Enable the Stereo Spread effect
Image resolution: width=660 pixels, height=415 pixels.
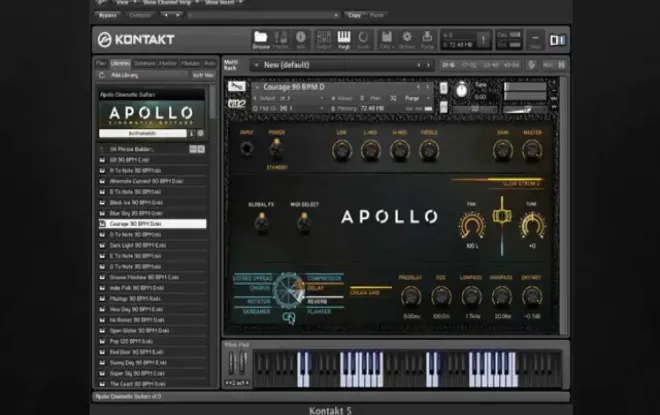[253, 279]
